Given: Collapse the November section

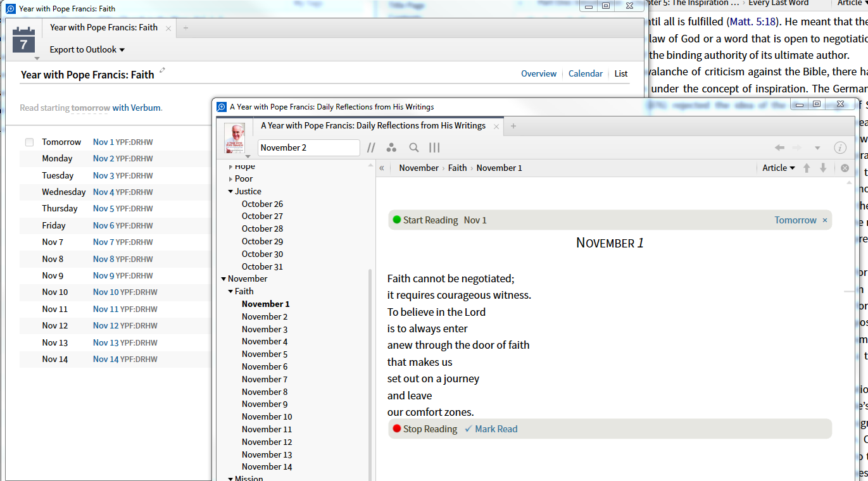Looking at the screenshot, I should [x=223, y=278].
